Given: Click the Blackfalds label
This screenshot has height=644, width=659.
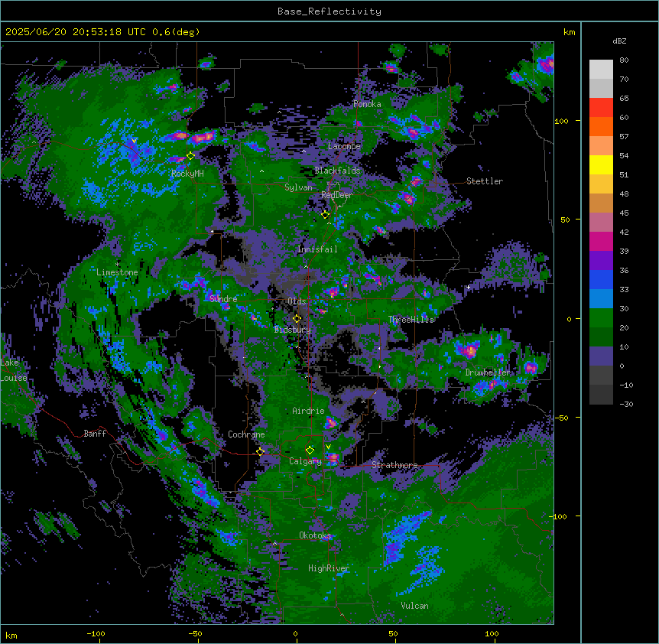Looking at the screenshot, I should [337, 171].
